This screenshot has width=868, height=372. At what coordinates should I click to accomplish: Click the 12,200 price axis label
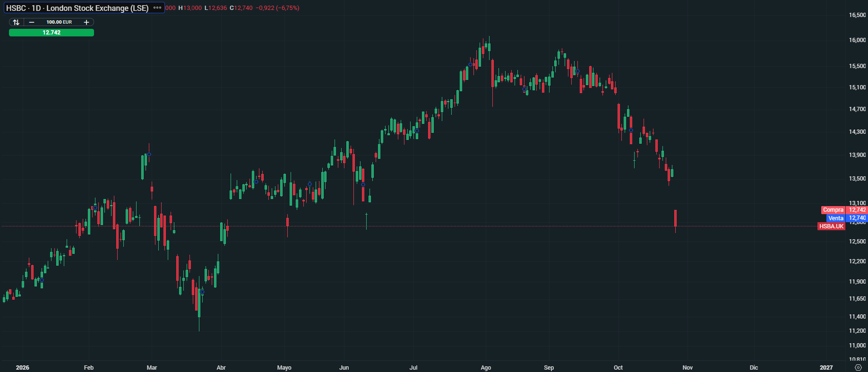coord(857,261)
